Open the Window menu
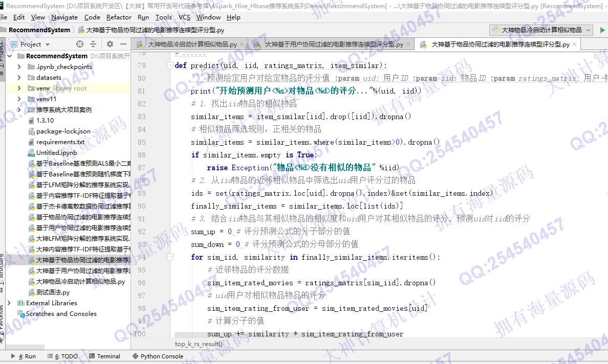608x364 pixels. pos(208,17)
